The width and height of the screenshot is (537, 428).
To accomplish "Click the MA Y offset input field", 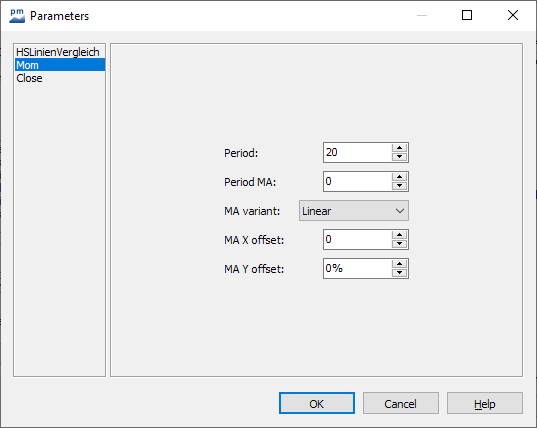I will (358, 268).
